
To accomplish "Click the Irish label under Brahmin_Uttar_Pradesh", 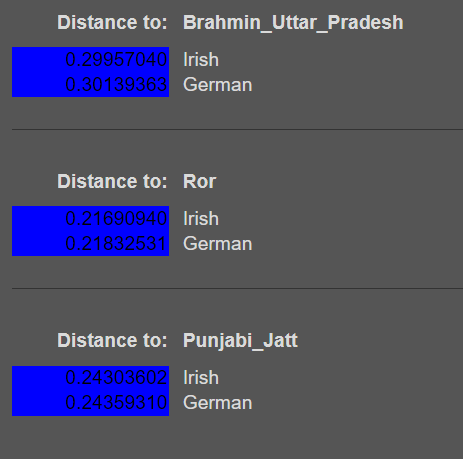I will click(201, 60).
